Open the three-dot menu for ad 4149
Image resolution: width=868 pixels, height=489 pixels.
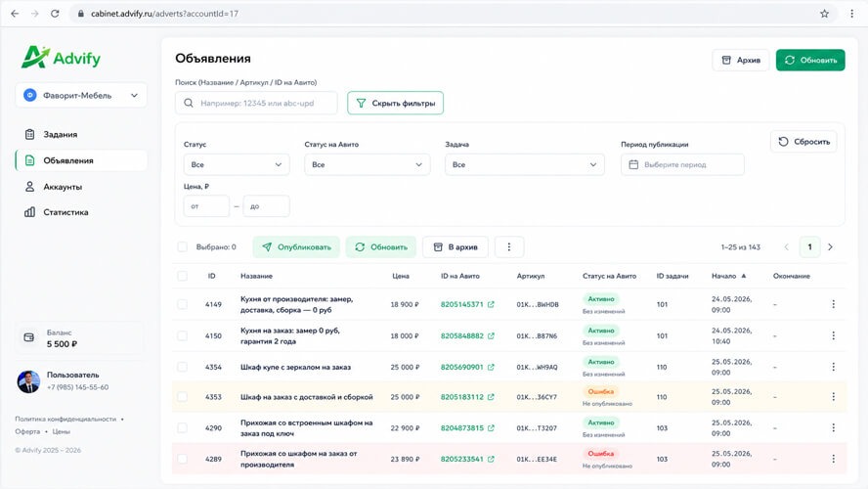coord(833,304)
